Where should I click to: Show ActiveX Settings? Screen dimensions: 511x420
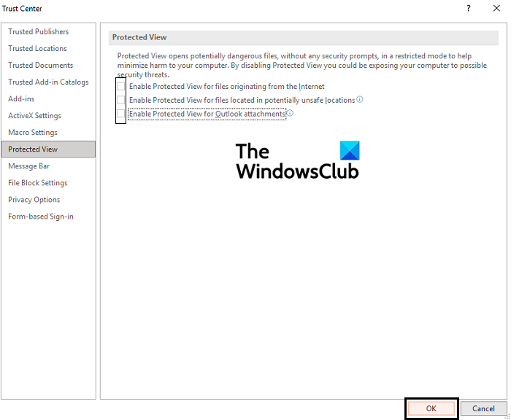click(34, 116)
